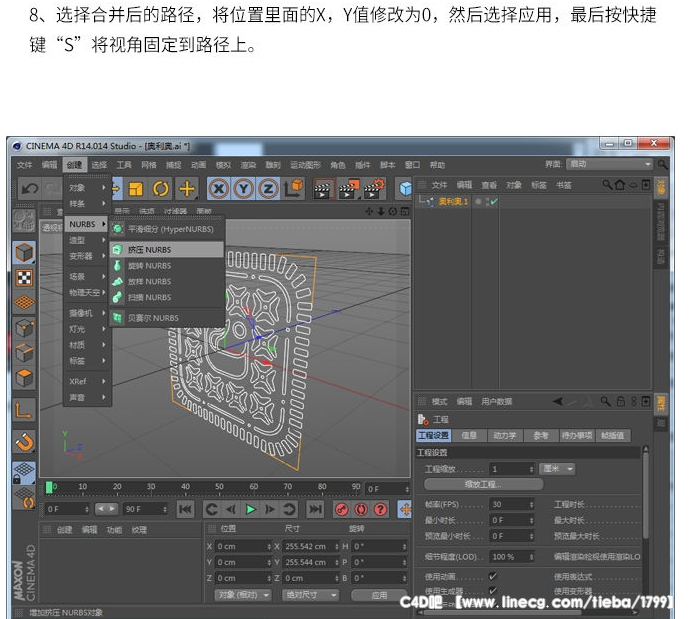The width and height of the screenshot is (700, 619).
Task: Expand the 对象 submenu in Create menu
Action: coord(88,188)
